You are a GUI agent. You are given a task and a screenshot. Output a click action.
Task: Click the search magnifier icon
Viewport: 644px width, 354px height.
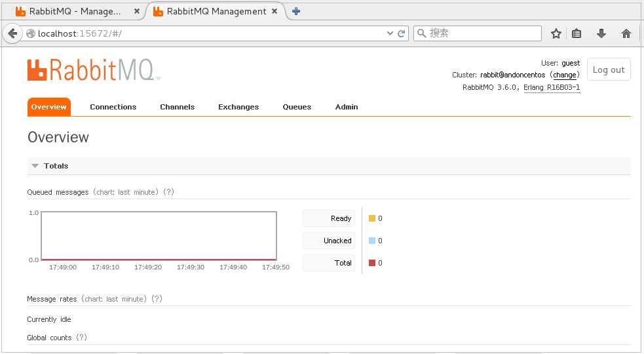click(421, 33)
